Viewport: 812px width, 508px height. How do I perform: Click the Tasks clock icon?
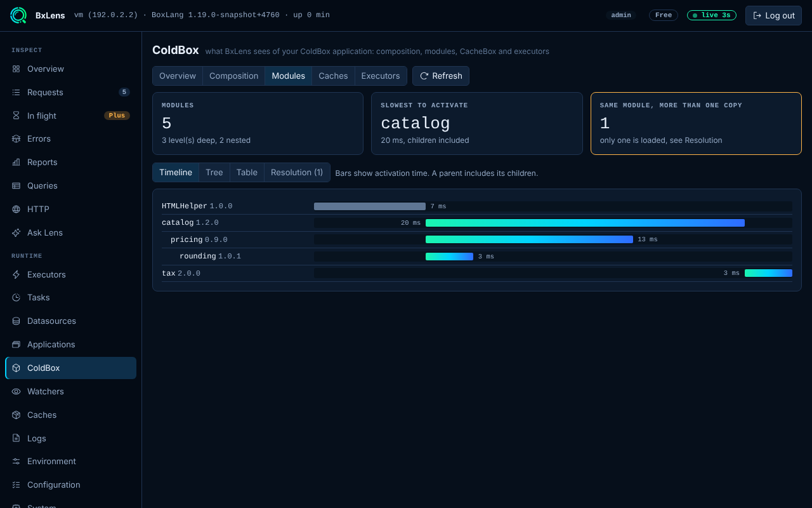16,297
